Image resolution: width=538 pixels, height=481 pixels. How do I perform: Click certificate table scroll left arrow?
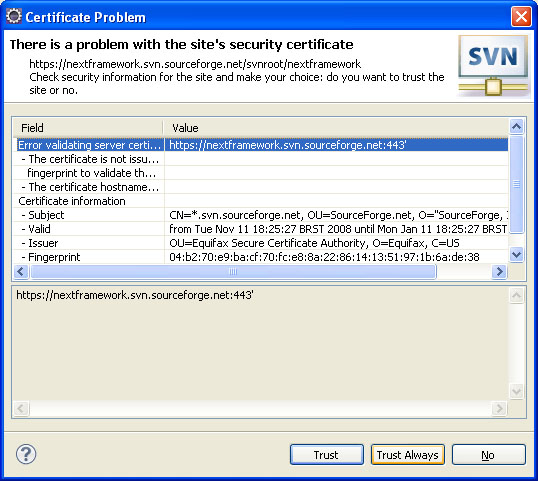coord(21,272)
